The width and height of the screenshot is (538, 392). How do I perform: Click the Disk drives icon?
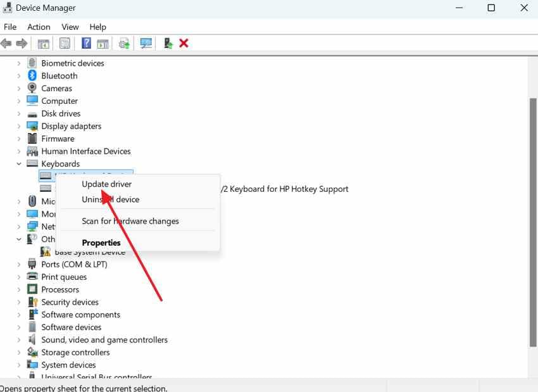(32, 114)
